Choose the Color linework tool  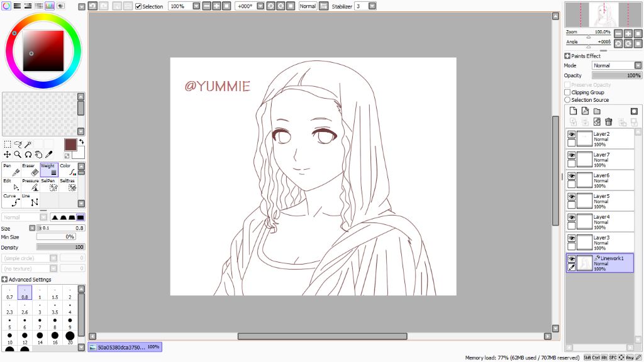[x=68, y=170]
